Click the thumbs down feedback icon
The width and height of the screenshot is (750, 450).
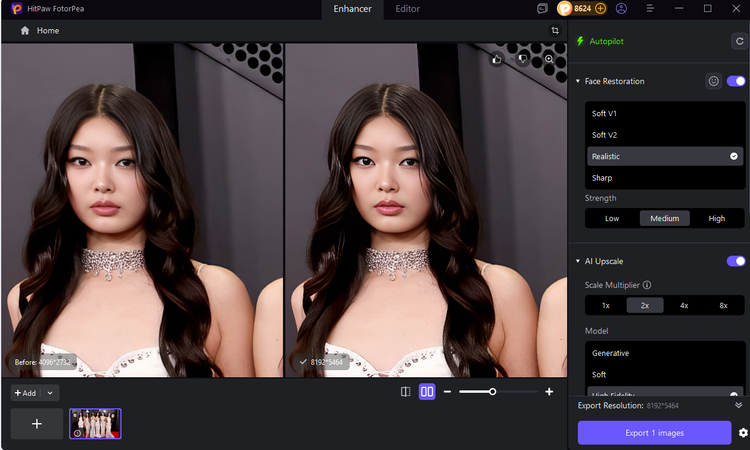pos(522,59)
